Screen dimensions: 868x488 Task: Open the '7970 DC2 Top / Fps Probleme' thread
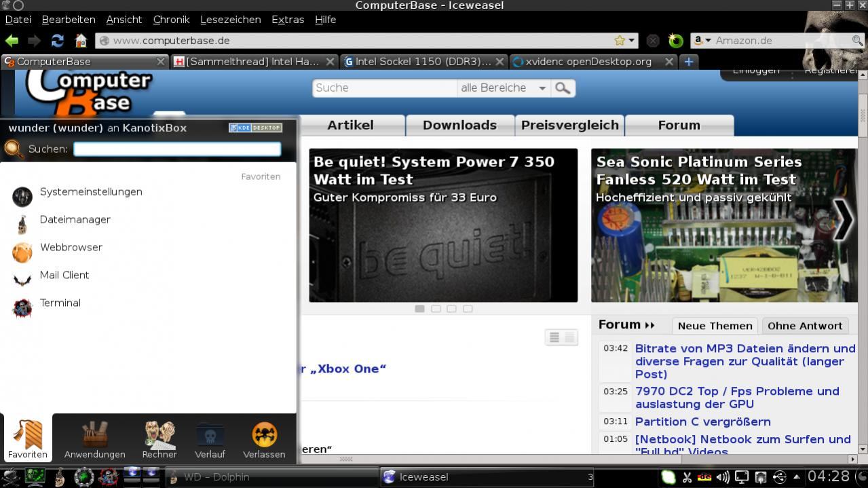pos(737,398)
